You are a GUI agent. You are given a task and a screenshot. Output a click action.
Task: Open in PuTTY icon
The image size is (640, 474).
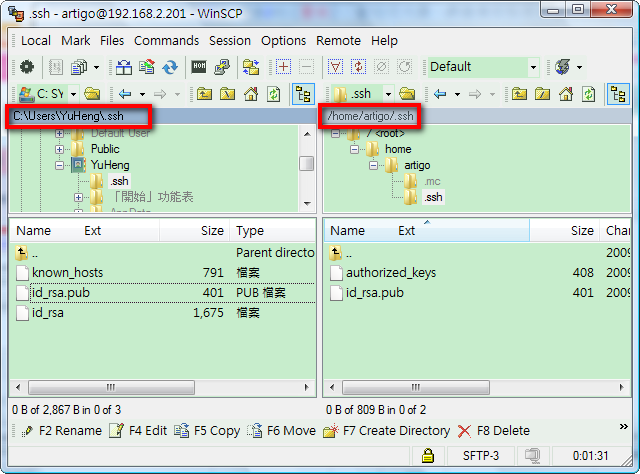(222, 67)
